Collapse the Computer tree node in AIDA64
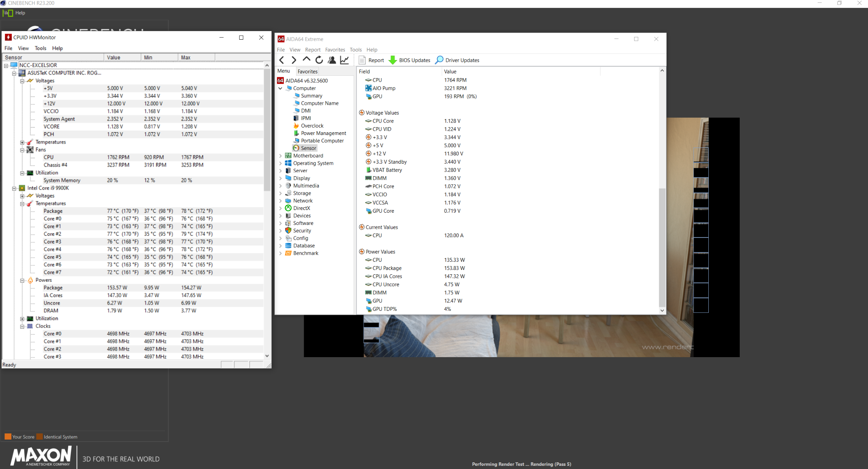Viewport: 868px width, 469px height. coord(280,88)
